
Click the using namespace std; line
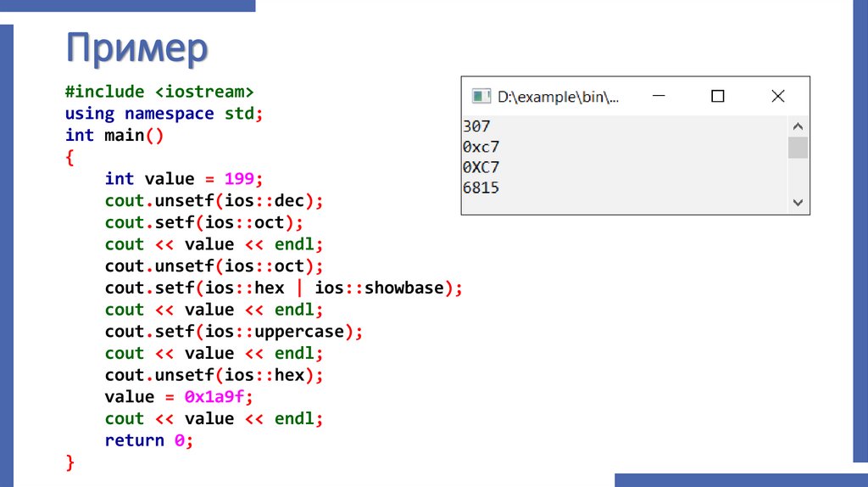coord(164,114)
